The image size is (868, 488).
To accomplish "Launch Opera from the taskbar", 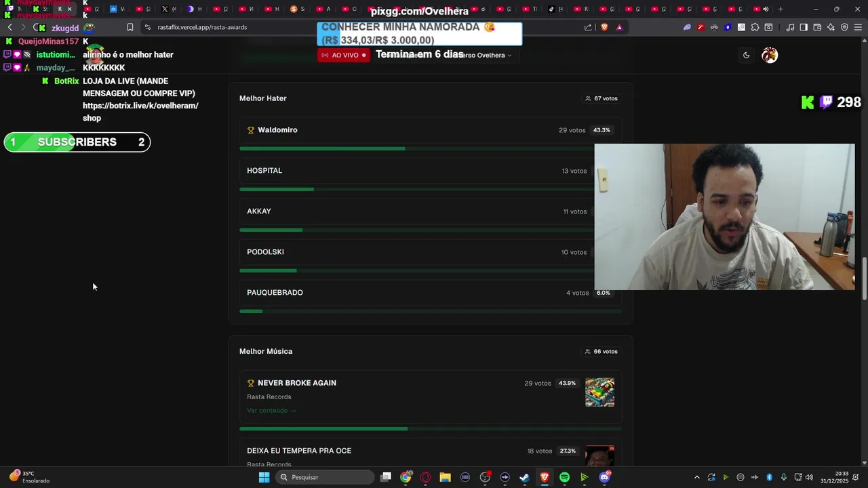I will tap(425, 477).
